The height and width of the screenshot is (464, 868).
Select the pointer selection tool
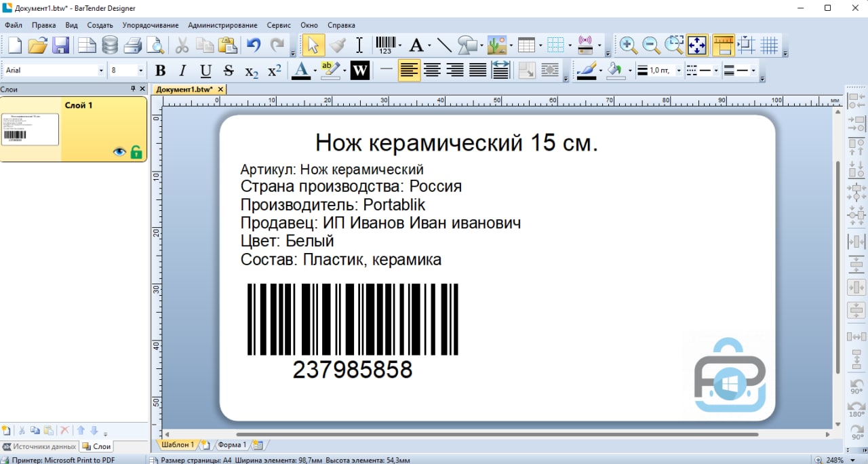pos(313,45)
